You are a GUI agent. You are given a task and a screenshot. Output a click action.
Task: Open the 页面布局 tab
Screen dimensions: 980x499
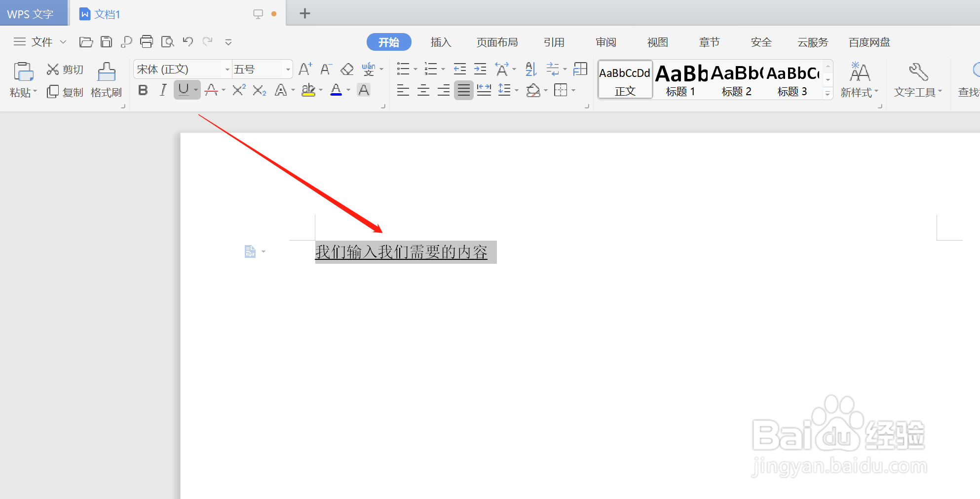[497, 42]
